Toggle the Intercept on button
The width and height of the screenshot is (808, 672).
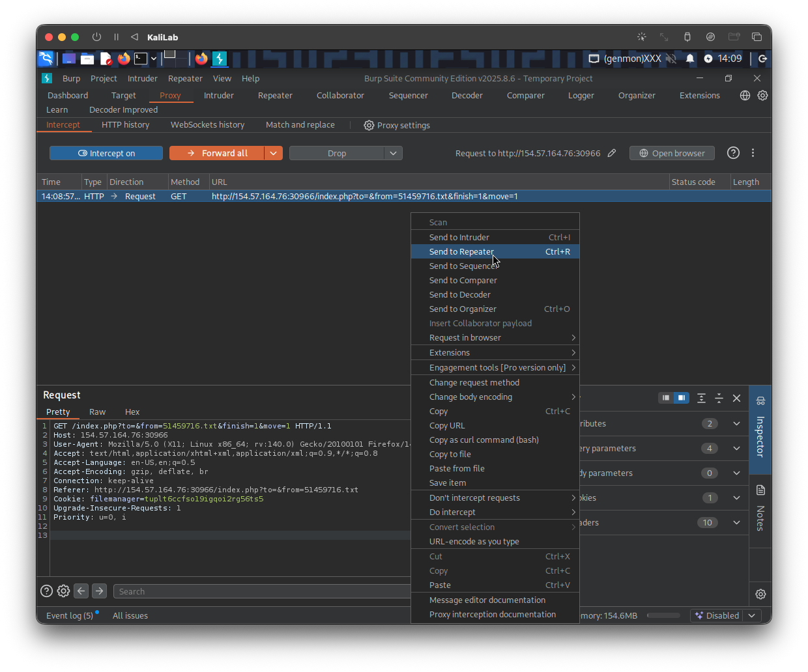[x=106, y=153]
